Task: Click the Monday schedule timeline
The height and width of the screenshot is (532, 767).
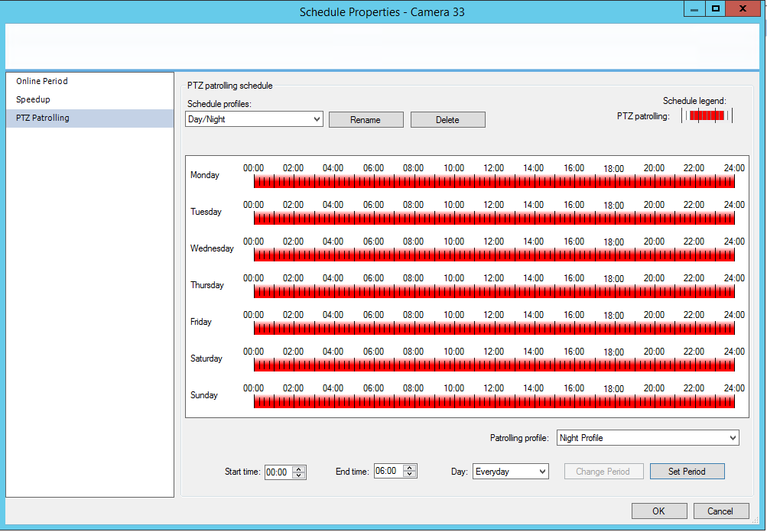Action: tap(493, 182)
